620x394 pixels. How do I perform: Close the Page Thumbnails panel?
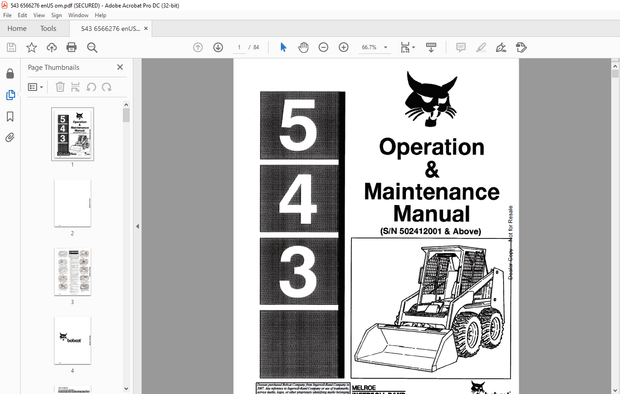[x=120, y=67]
